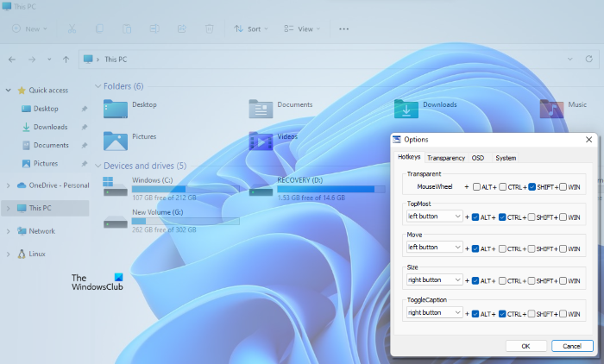The image size is (604, 364).
Task: Open the ToggleCaption mouse button dropdown
Action: pos(434,312)
